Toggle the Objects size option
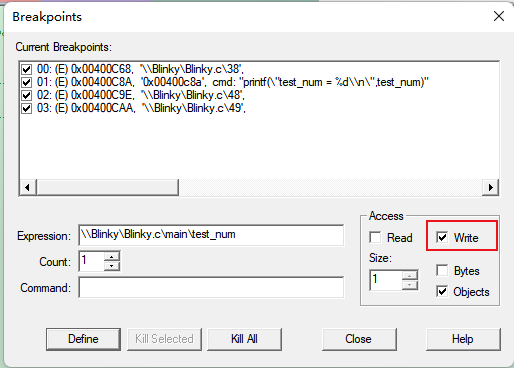The height and width of the screenshot is (368, 514). click(442, 292)
